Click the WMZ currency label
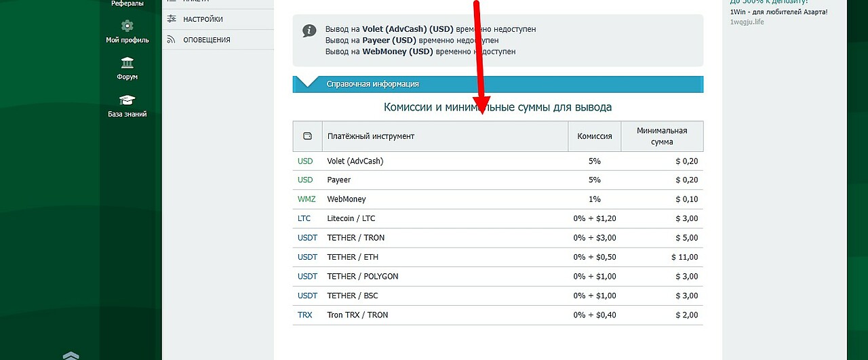This screenshot has height=360, width=868. [307, 199]
